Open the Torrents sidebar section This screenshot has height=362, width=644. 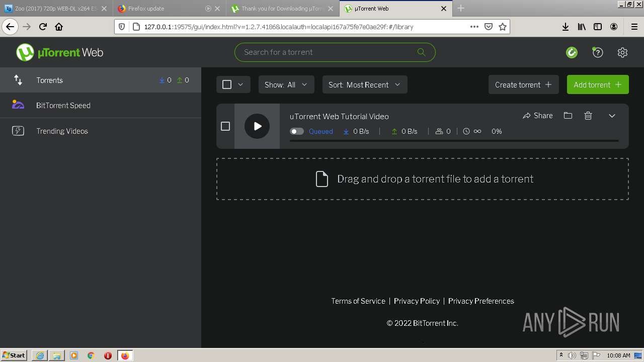tap(101, 80)
